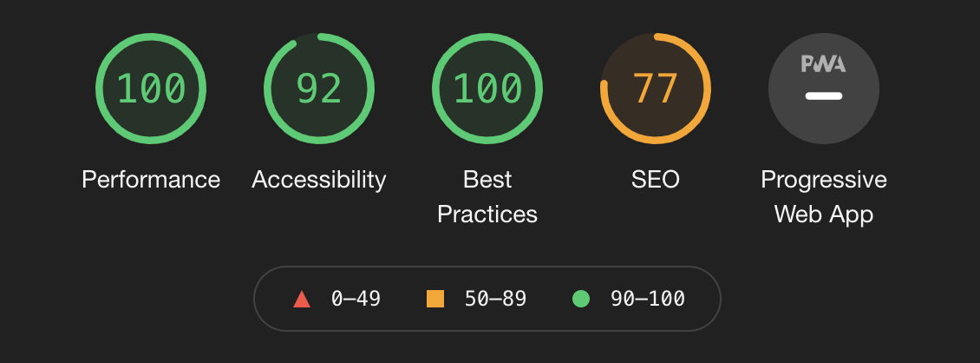Click the number 77 in the SEO gauge
This screenshot has height=363, width=980.
click(655, 89)
